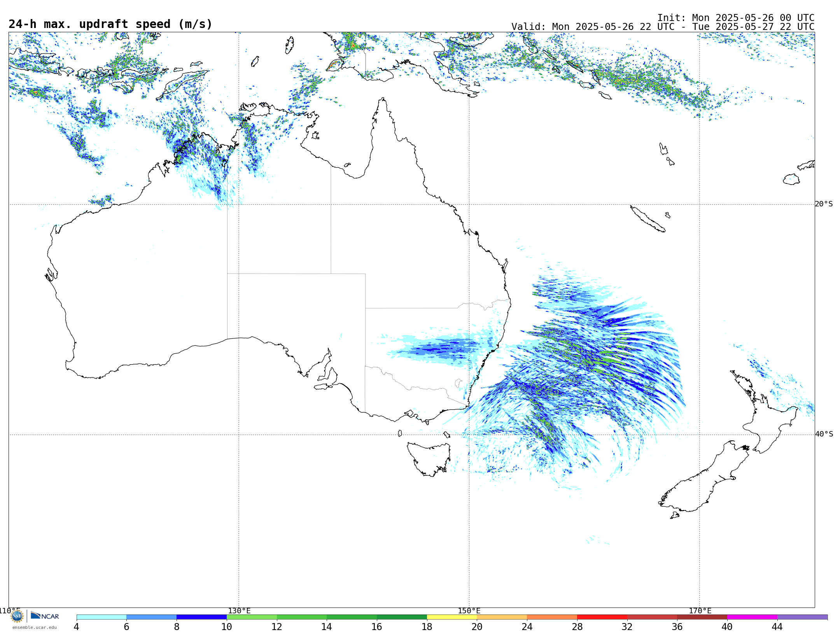The width and height of the screenshot is (840, 632).
Task: Click New Caledonia island on the map
Action: (x=647, y=219)
